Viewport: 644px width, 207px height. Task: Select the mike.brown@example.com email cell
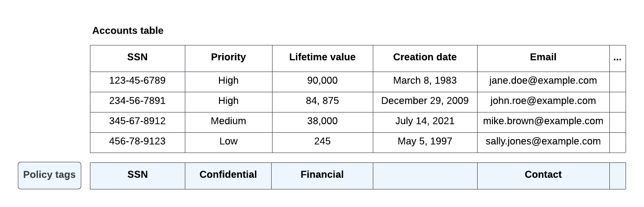[543, 121]
